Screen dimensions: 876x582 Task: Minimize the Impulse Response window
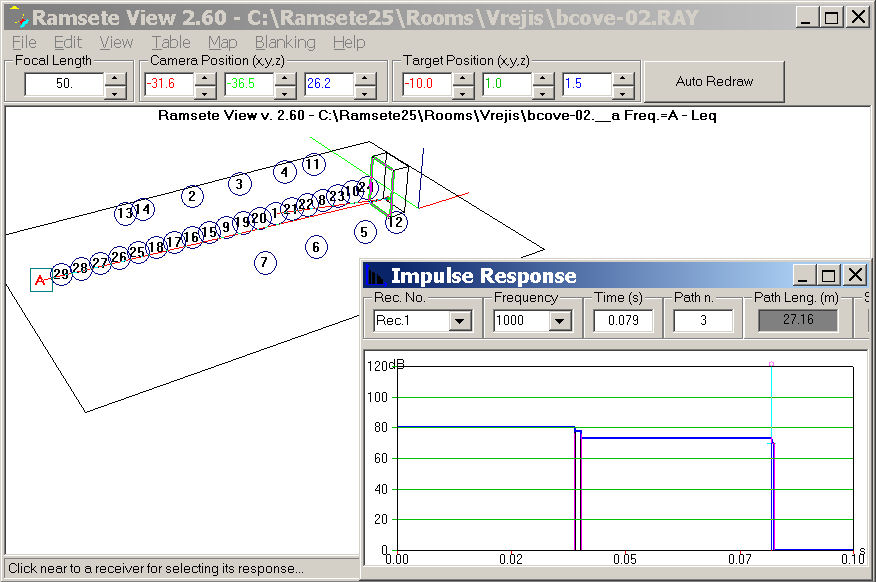point(803,275)
